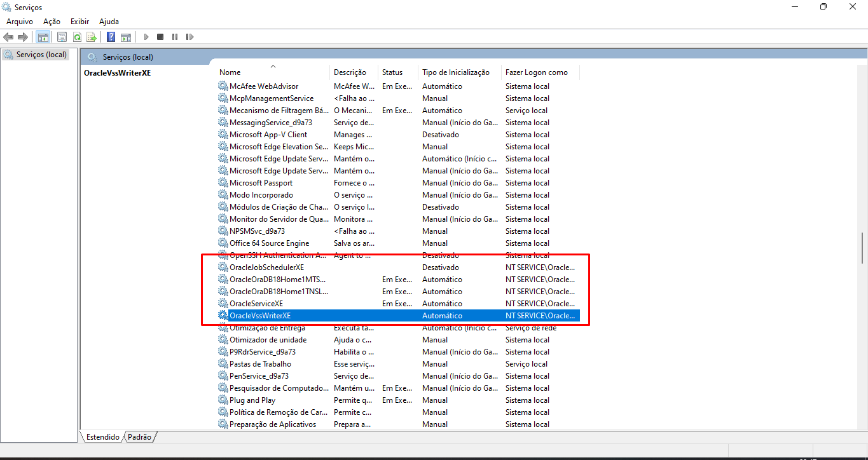Open the Properties toolbar icon
This screenshot has height=460, width=868.
point(62,37)
